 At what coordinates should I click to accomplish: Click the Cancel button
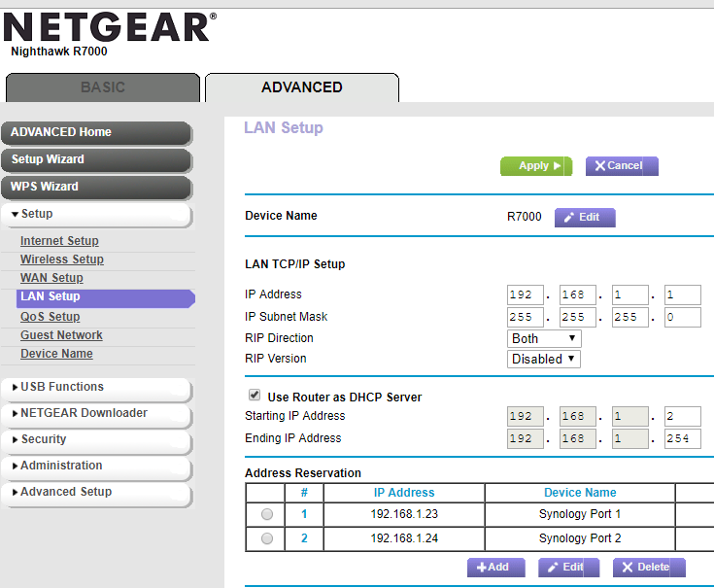pyautogui.click(x=622, y=166)
